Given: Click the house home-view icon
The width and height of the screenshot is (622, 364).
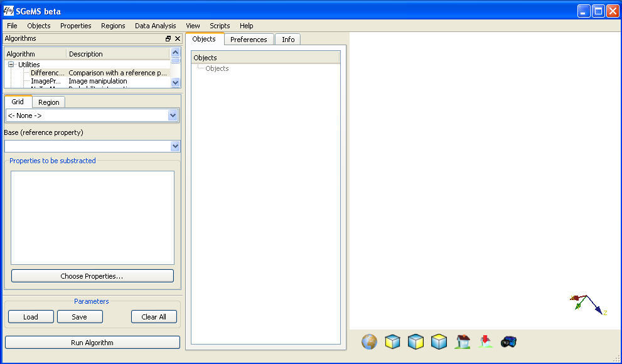Looking at the screenshot, I should [463, 342].
